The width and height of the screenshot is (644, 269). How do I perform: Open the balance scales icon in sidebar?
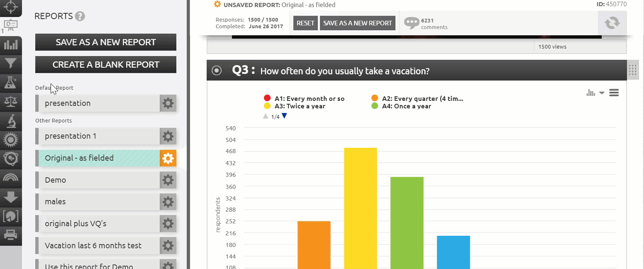click(x=10, y=101)
